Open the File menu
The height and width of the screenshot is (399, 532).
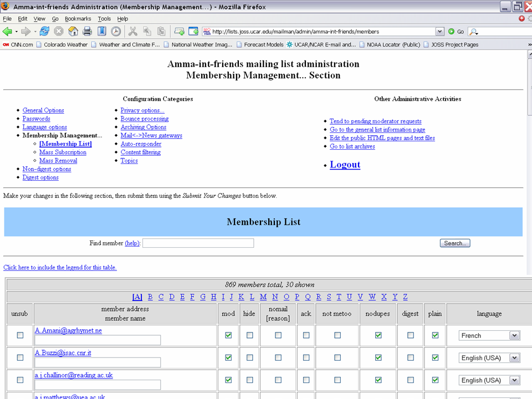(x=7, y=19)
